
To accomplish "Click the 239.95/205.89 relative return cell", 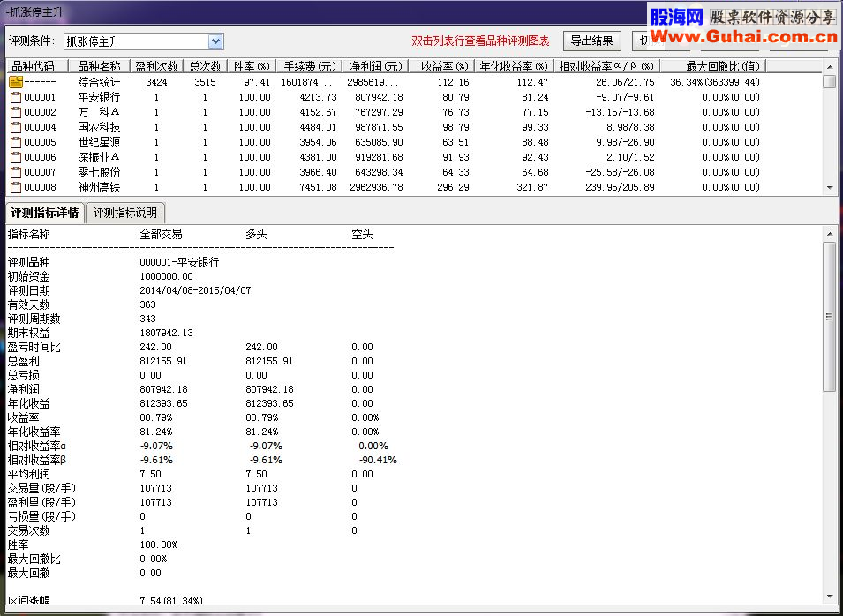I will (x=620, y=188).
